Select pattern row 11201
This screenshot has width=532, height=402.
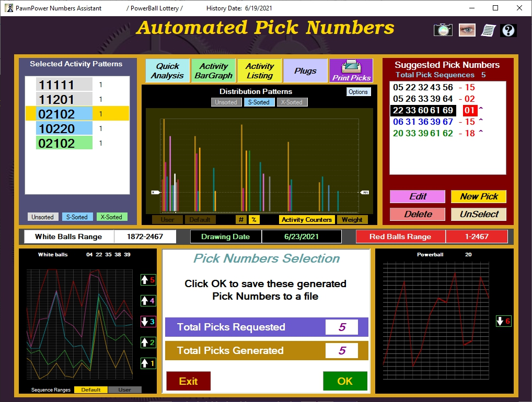(x=77, y=99)
